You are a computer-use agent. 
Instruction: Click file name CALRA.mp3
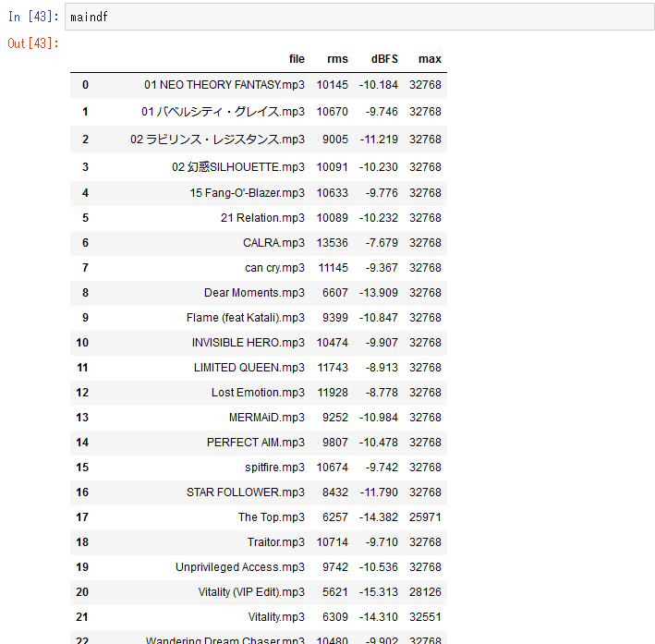pyautogui.click(x=273, y=243)
